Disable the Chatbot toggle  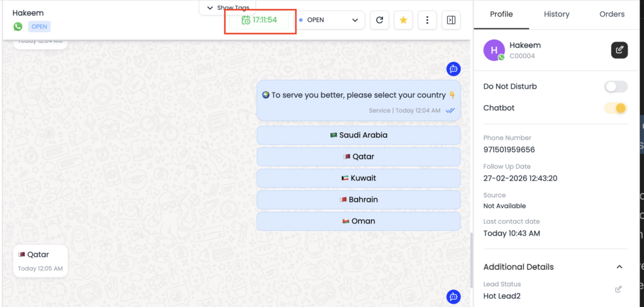coord(616,108)
